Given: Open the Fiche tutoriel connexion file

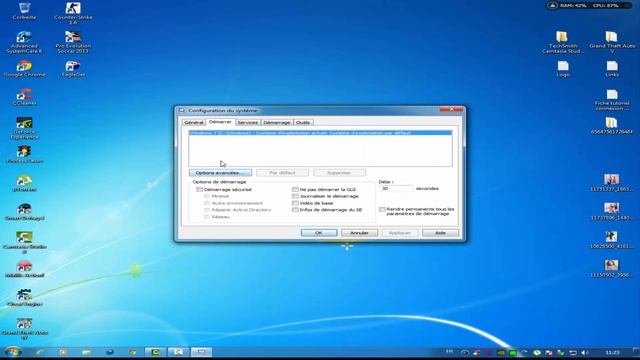Looking at the screenshot, I should (611, 100).
